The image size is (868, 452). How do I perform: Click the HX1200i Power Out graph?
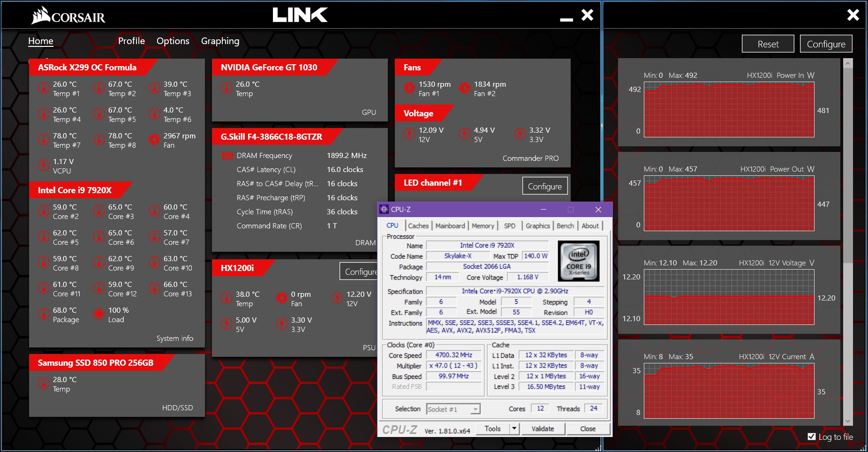pyautogui.click(x=729, y=203)
